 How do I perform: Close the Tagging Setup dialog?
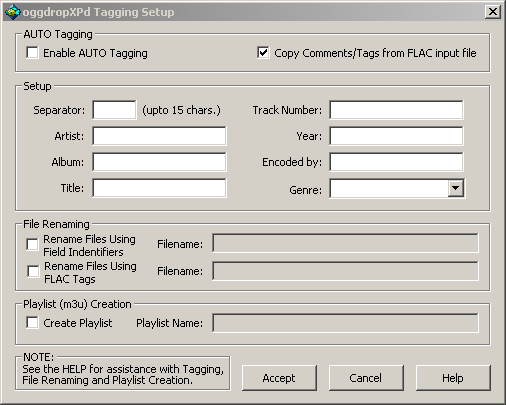(493, 12)
